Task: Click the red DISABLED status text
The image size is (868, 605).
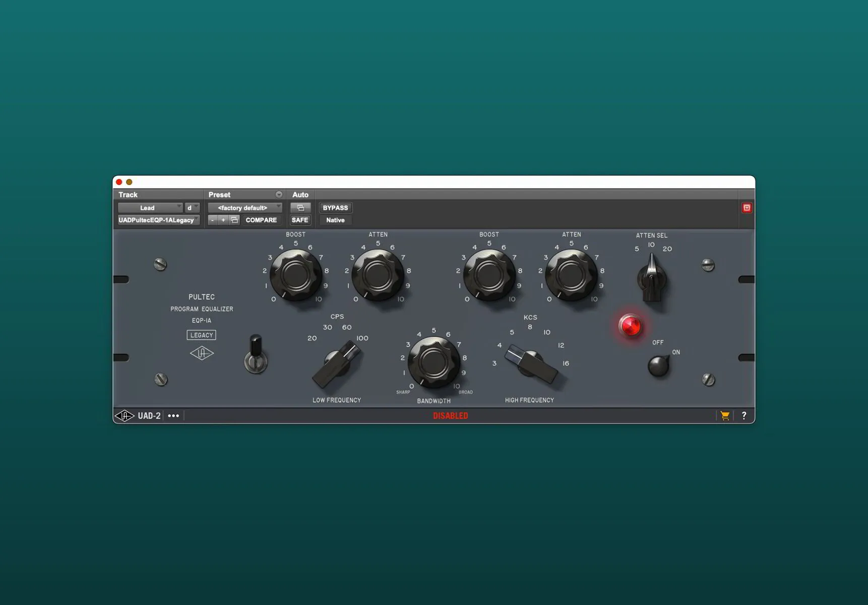Action: click(x=451, y=415)
